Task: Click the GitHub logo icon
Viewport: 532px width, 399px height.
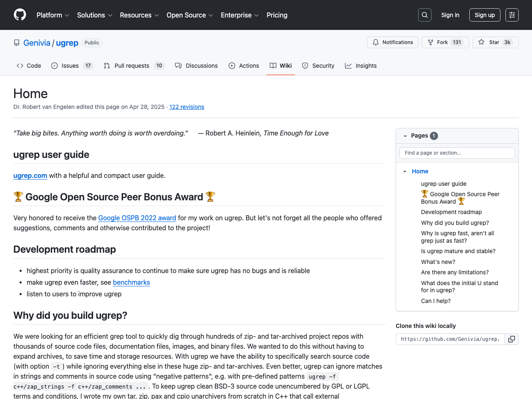Action: [x=20, y=15]
